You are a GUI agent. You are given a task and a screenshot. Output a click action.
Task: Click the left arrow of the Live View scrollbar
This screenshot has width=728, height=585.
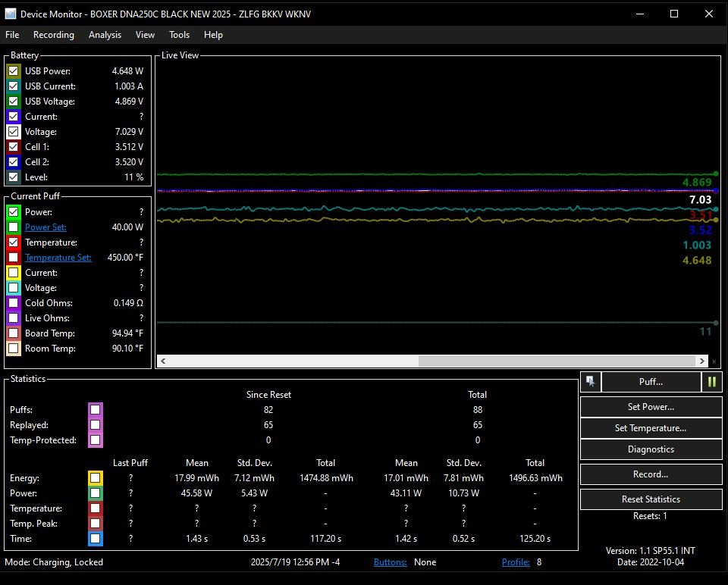(164, 361)
